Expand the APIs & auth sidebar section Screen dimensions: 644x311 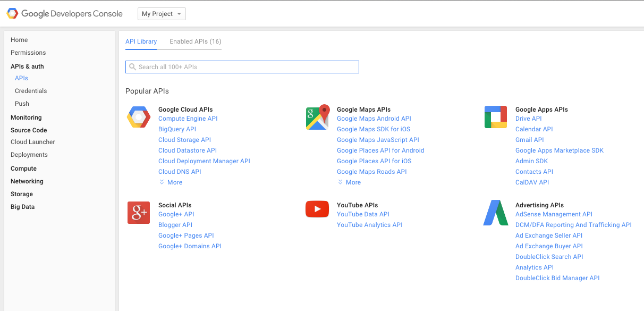click(x=27, y=66)
